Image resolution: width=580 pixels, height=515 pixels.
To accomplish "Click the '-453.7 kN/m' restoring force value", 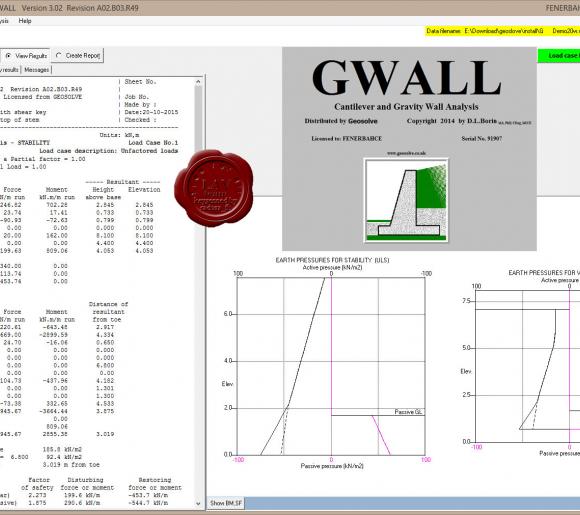I will tap(148, 495).
